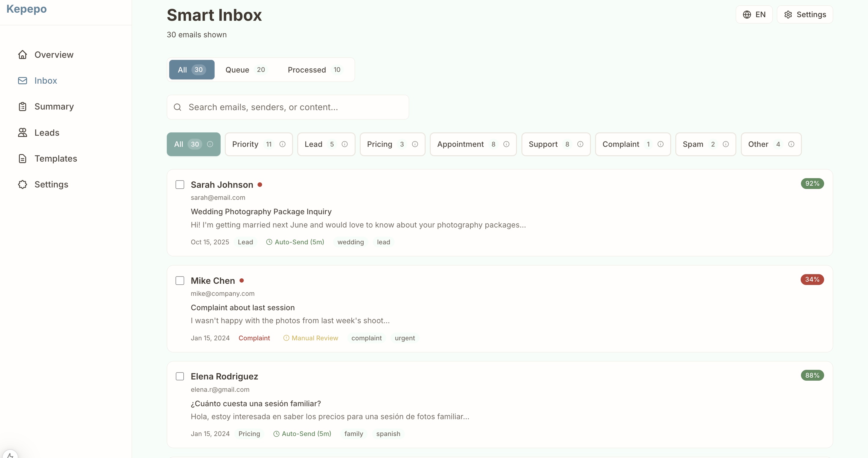Switch to the Queue tab
Viewport: 868px width, 458px height.
[245, 70]
